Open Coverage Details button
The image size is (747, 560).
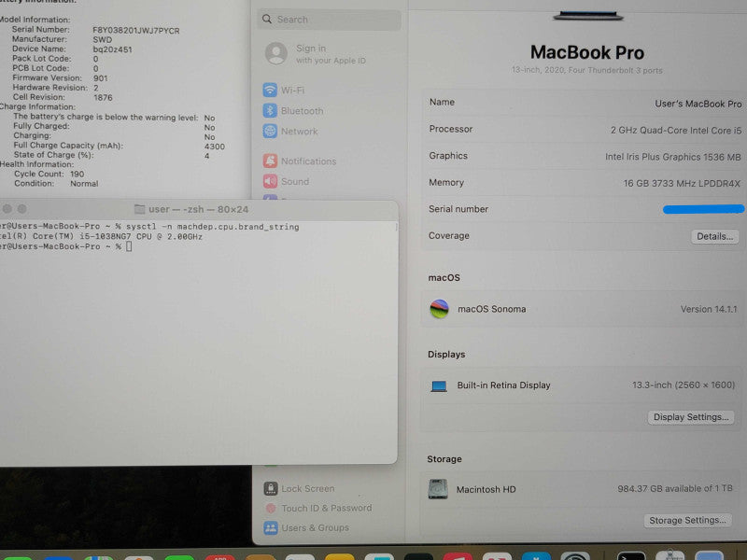(714, 236)
